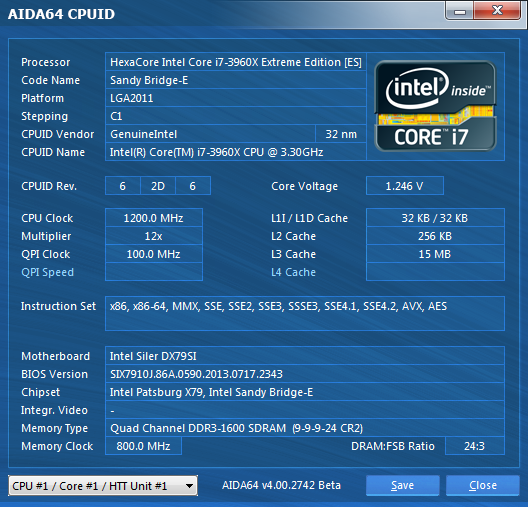The height and width of the screenshot is (507, 528).
Task: Minimize the AIDA64 CPUID window
Action: click(x=460, y=11)
